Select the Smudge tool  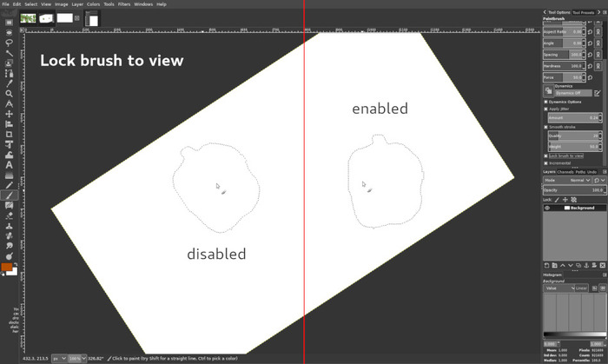pyautogui.click(x=9, y=246)
